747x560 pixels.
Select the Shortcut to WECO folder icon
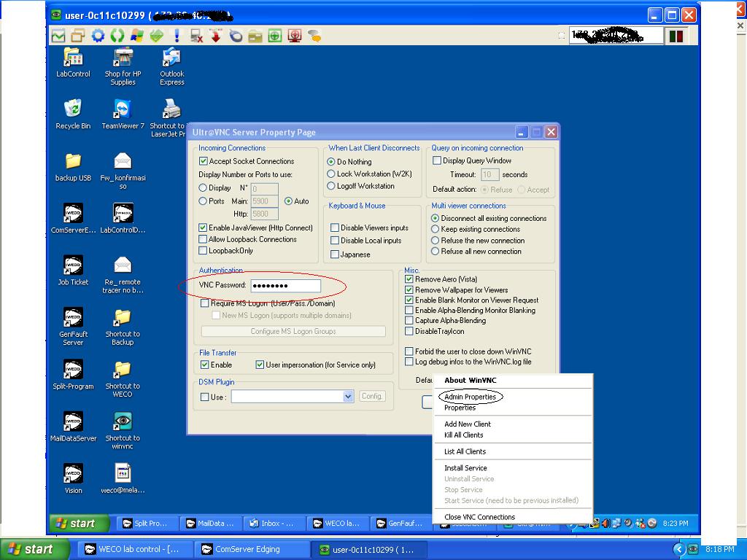click(123, 378)
